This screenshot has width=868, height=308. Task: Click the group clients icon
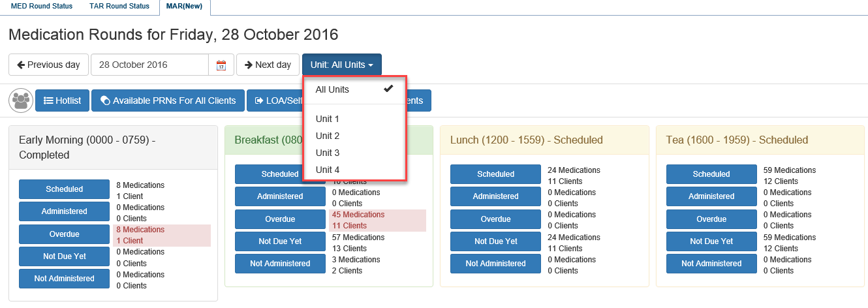point(22,100)
